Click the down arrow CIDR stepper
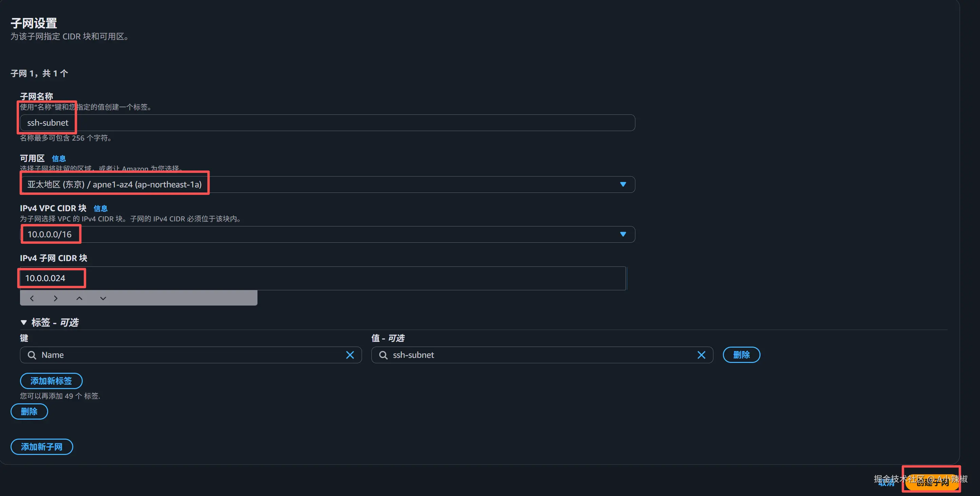 pyautogui.click(x=103, y=298)
